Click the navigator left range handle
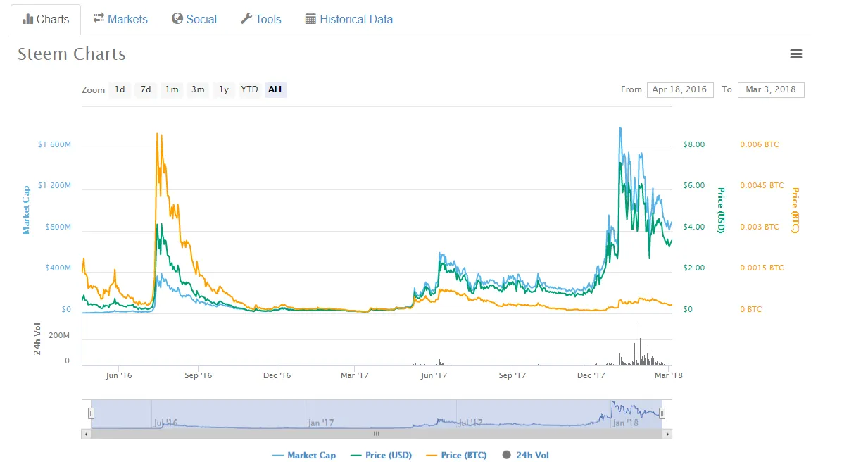 click(91, 413)
